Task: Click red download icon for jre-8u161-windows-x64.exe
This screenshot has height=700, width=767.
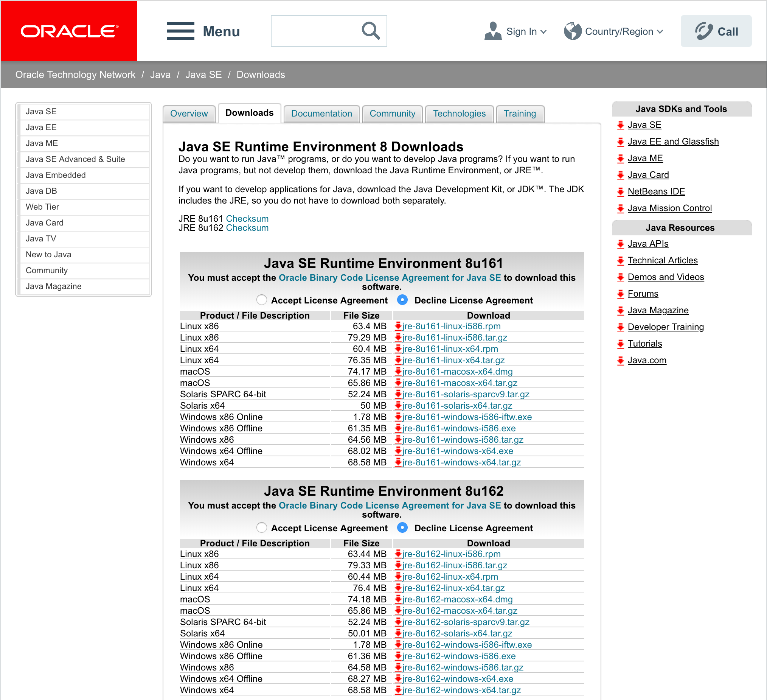Action: click(398, 451)
